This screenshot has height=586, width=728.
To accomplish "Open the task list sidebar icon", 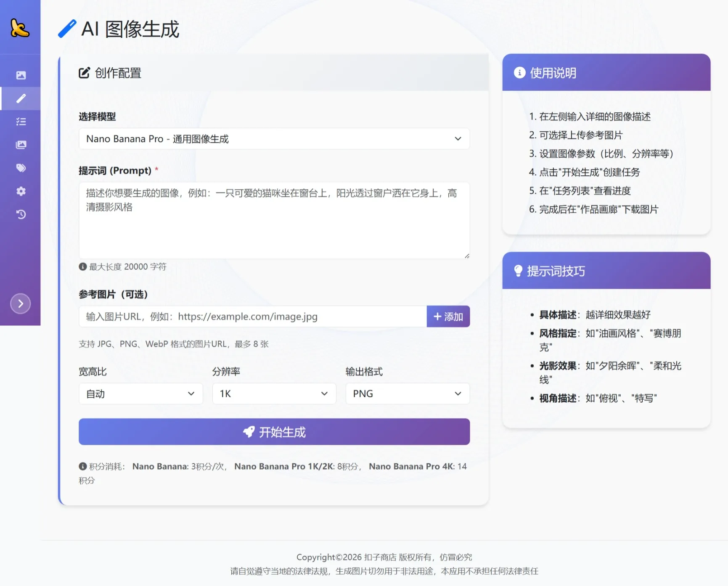I will (21, 121).
